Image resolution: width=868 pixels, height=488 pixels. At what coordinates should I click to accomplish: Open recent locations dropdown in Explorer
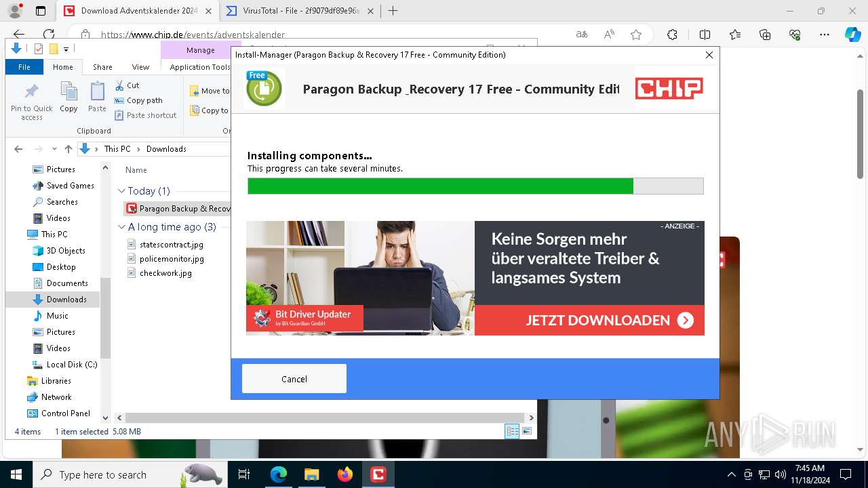tap(54, 149)
